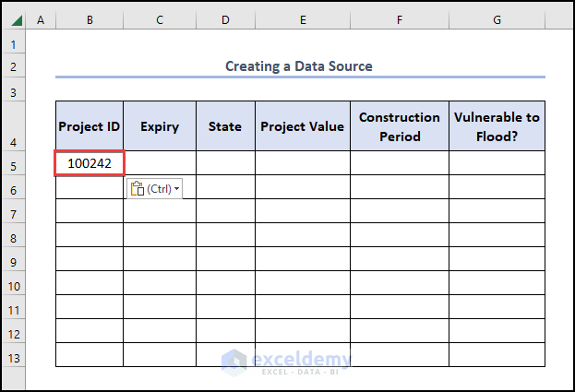Click the Paste Options (Ctrl) icon

(138, 189)
